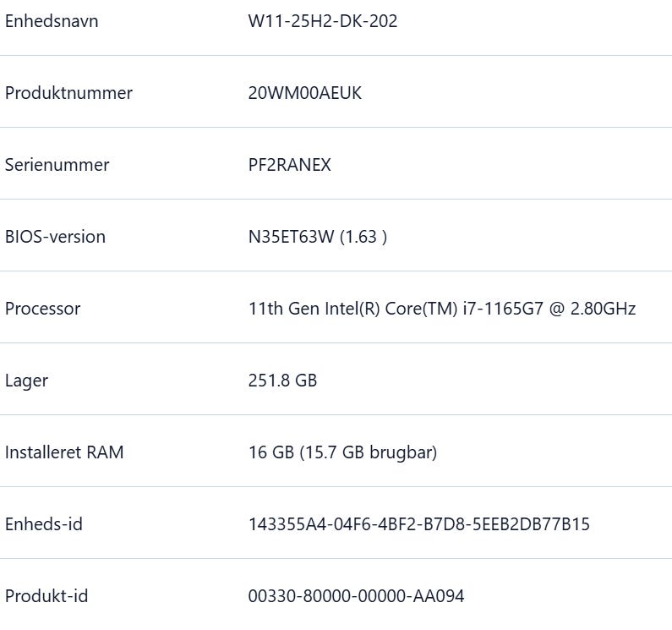Click the Produkt-id label
This screenshot has height=630, width=672.
pos(46,596)
